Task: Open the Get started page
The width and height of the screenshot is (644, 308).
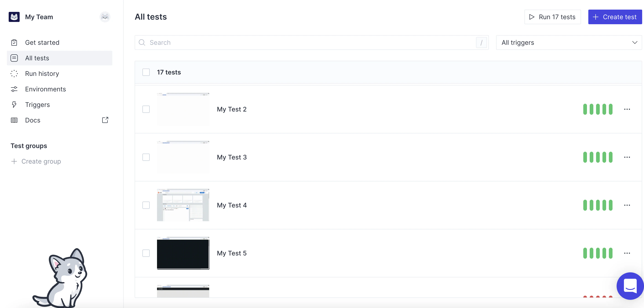Action: pos(42,42)
